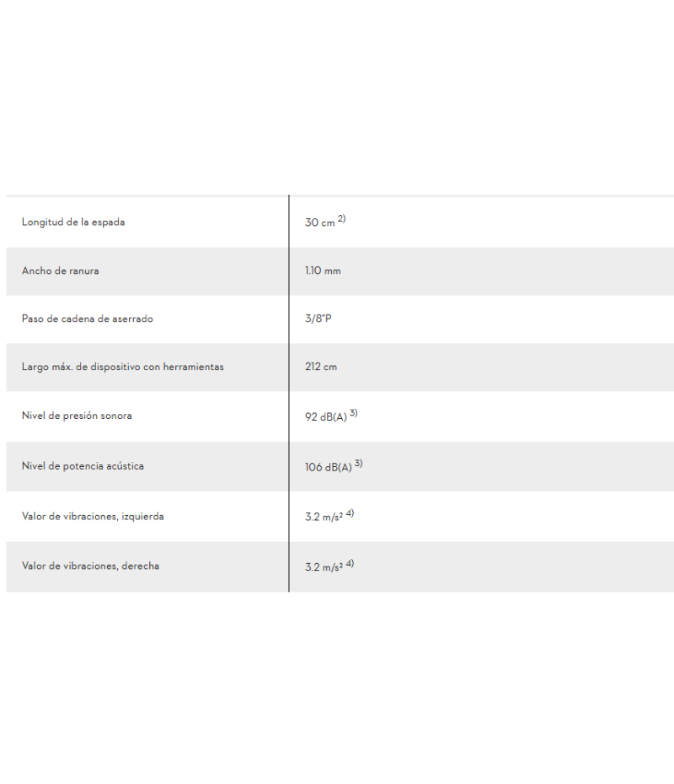Image resolution: width=674 pixels, height=784 pixels.
Task: Click 'Valor de vibraciones, derecha' label
Action: 90,566
